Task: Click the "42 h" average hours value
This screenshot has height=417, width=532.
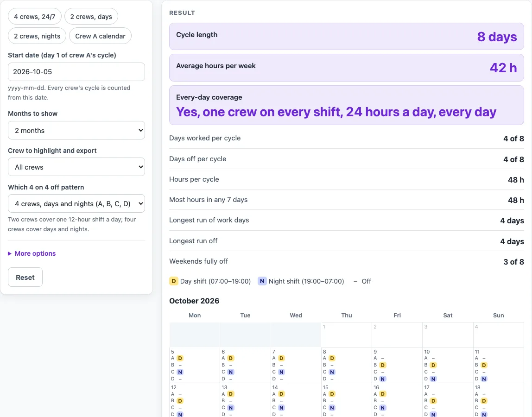Action: (x=503, y=68)
